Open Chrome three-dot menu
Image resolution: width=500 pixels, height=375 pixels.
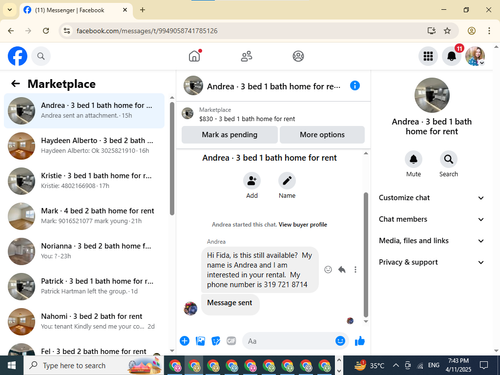pyautogui.click(x=489, y=31)
